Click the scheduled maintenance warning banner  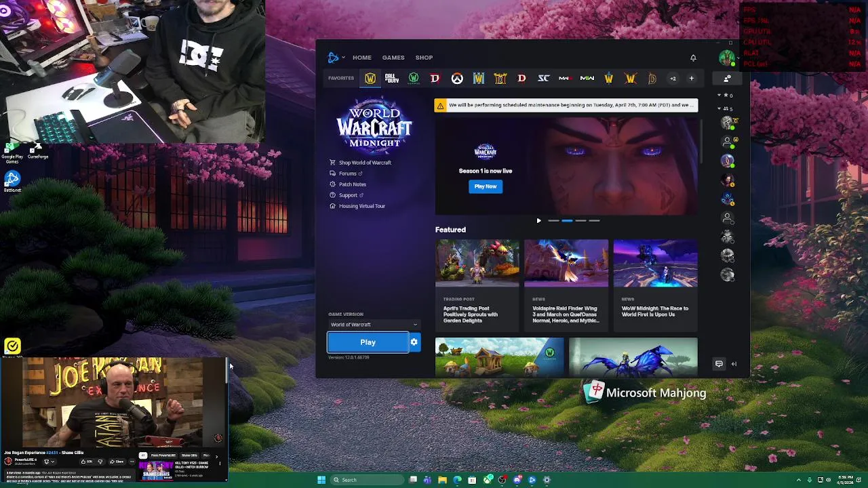click(x=566, y=105)
